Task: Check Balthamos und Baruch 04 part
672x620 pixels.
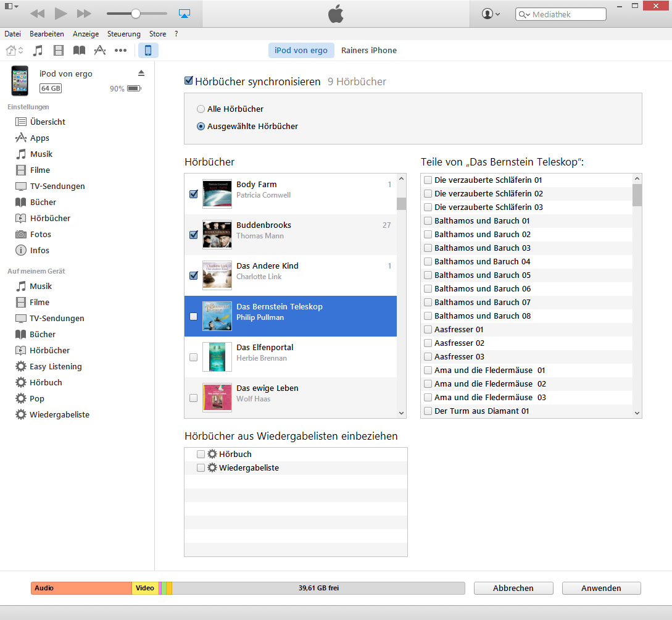Action: [x=428, y=262]
